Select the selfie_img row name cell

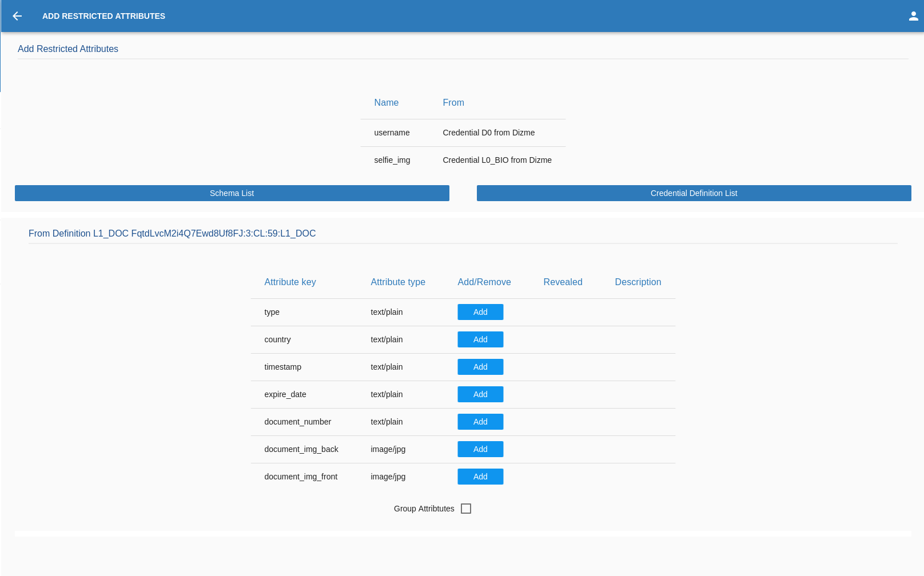tap(392, 160)
